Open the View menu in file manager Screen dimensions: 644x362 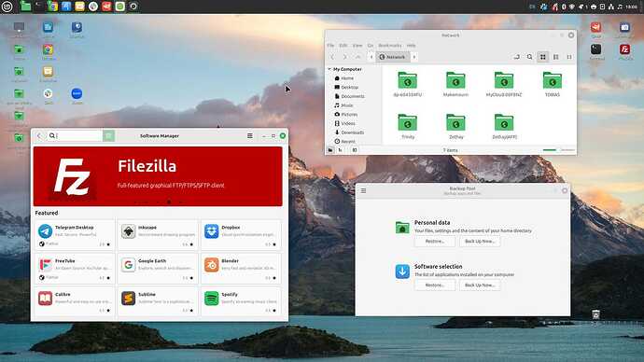(x=357, y=45)
